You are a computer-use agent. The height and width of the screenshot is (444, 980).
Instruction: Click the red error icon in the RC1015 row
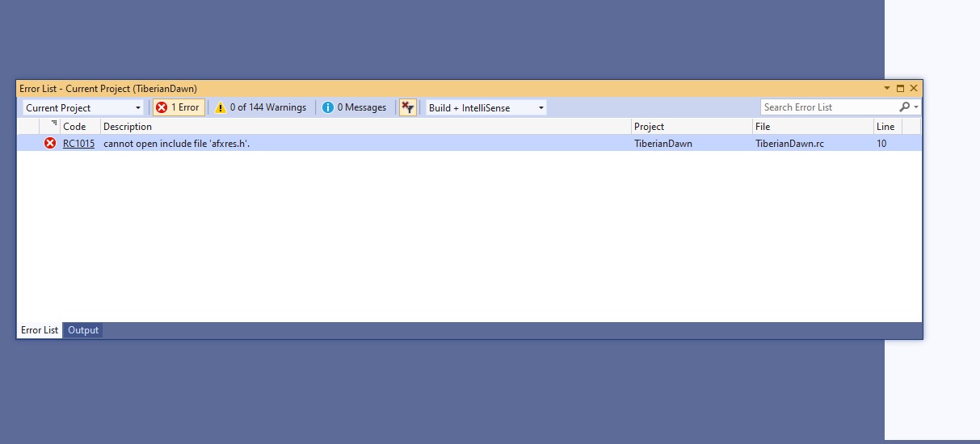(x=50, y=144)
